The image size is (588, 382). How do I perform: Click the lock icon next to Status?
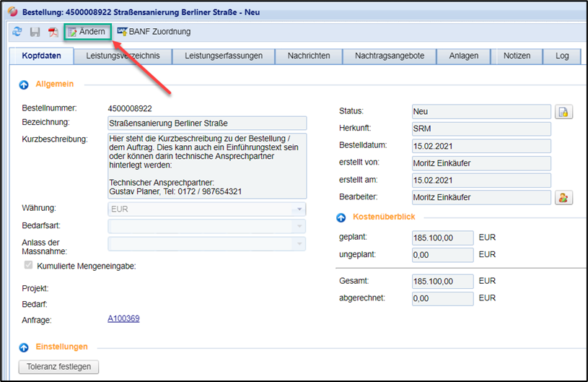pos(563,111)
